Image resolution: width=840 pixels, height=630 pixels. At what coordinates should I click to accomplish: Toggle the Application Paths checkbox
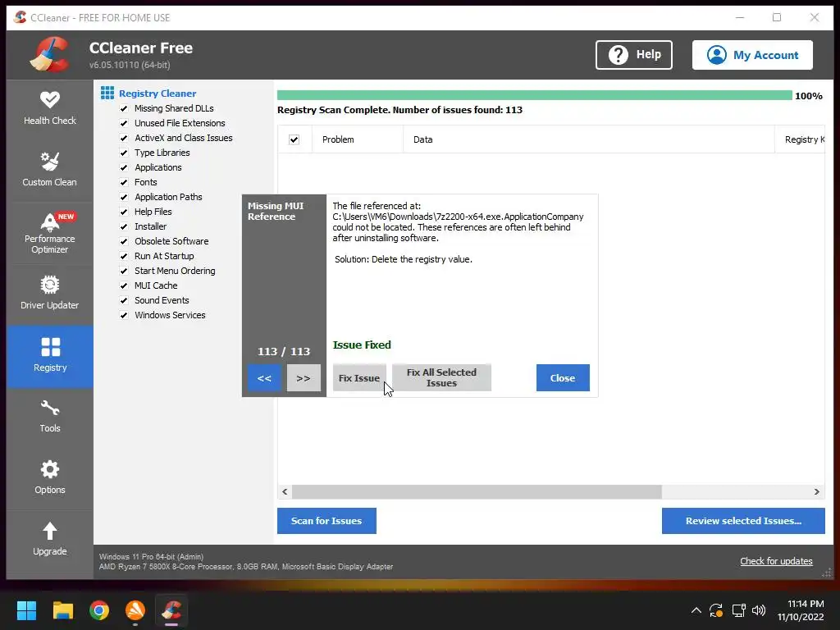click(124, 197)
